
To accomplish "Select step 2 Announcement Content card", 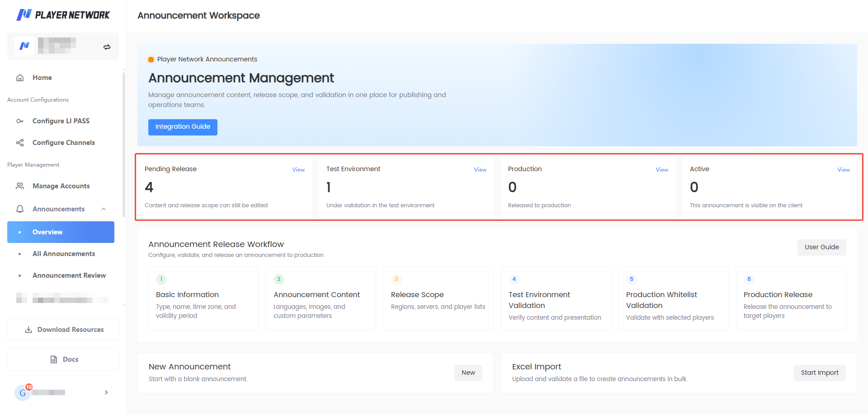I will 321,298.
